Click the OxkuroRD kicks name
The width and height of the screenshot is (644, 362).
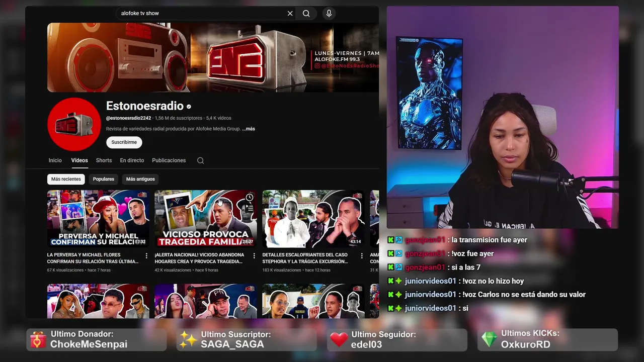tap(525, 344)
